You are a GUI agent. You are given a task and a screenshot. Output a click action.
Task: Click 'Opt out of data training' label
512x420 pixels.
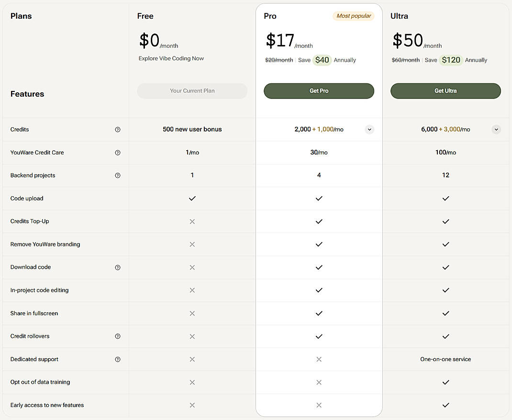tap(40, 382)
